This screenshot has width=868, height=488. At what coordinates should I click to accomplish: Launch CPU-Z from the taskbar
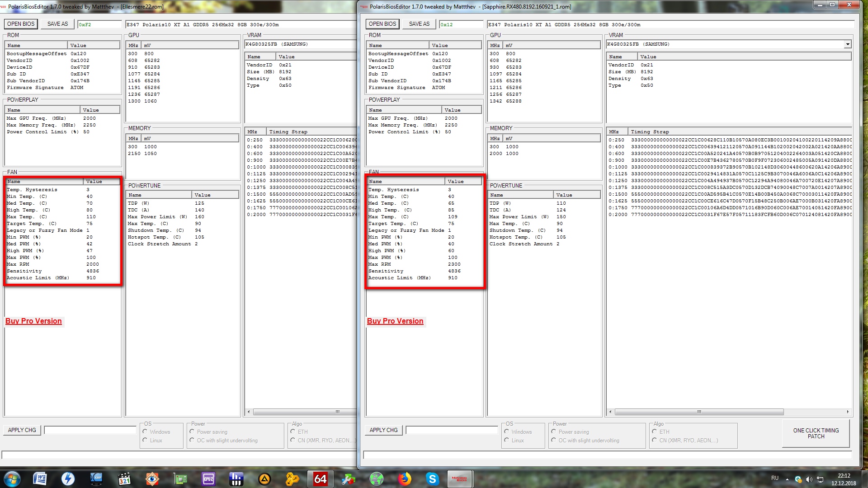[x=208, y=479]
